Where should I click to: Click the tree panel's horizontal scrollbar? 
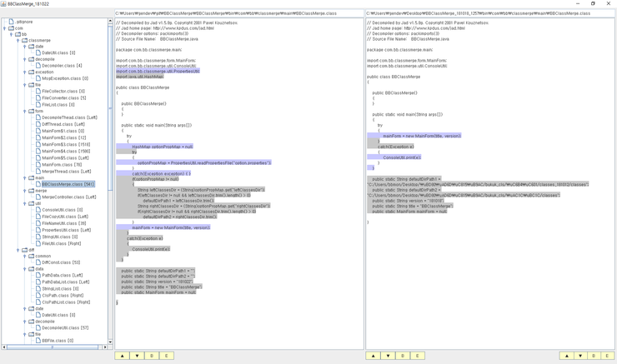[x=50, y=347]
